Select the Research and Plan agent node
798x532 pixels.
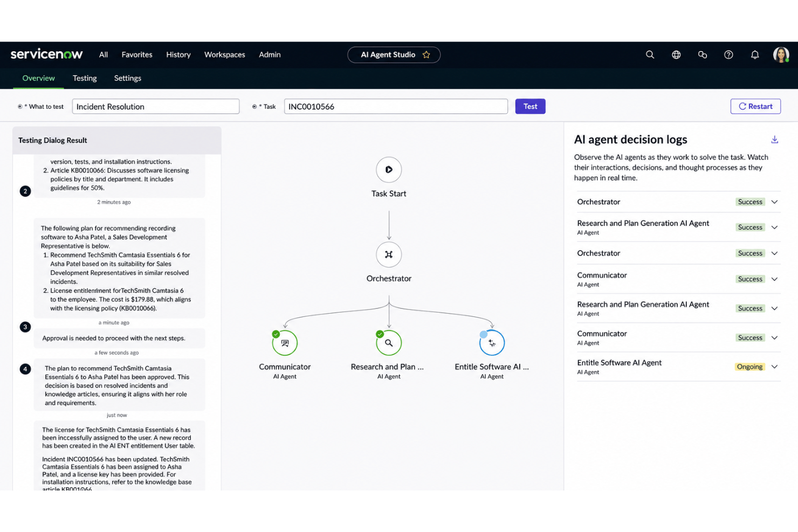[x=389, y=343]
